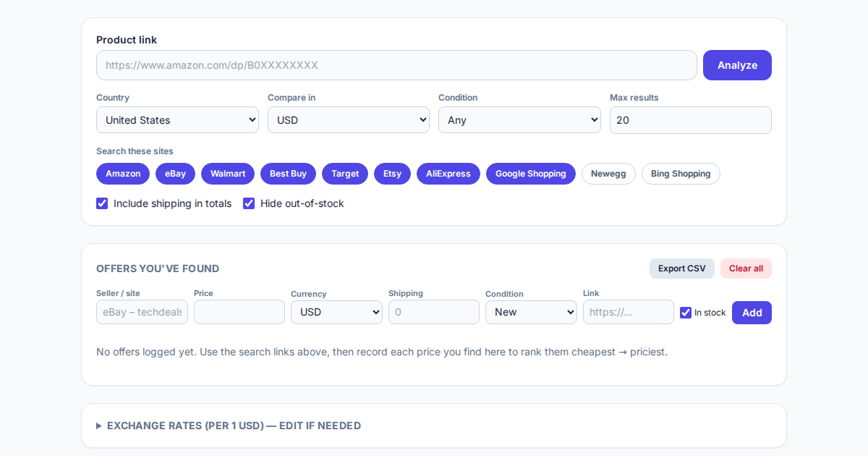Toggle the Google Shopping site chip
868x456 pixels.
(531, 174)
